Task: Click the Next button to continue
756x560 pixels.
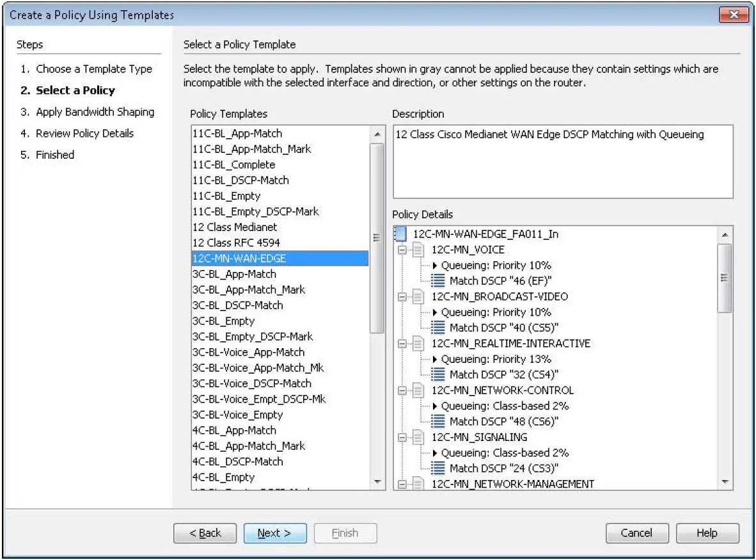Action: pos(275,532)
